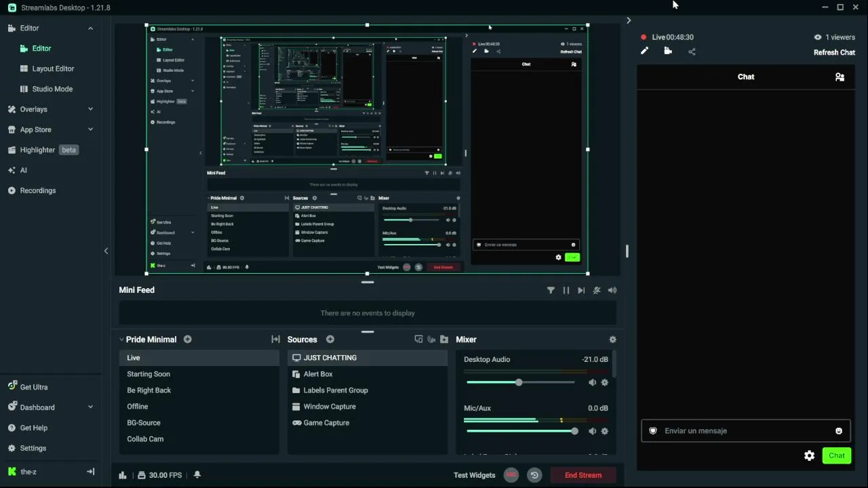The height and width of the screenshot is (488, 868).
Task: Switch to Studio Mode in the sidebar
Action: (51, 89)
